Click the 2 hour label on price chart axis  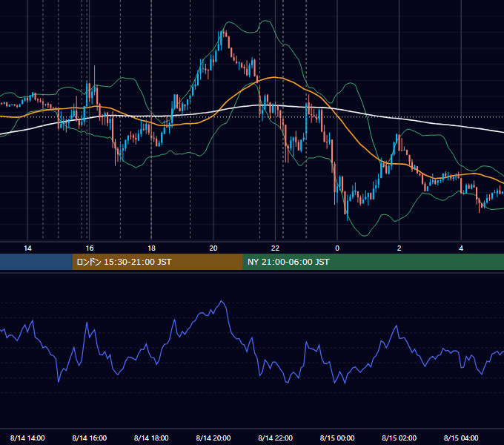(x=399, y=248)
